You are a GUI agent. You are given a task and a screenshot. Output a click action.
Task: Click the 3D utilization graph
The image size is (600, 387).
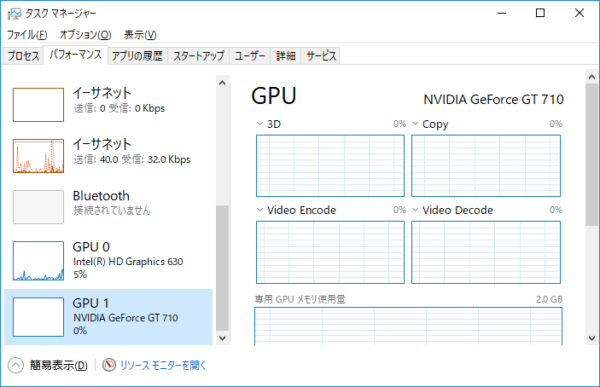(330, 166)
